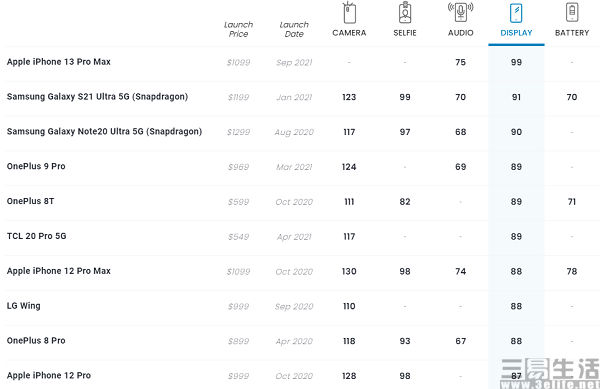Open Apple iPhone 12 Pro entry
This screenshot has width=600, height=389.
(x=49, y=375)
